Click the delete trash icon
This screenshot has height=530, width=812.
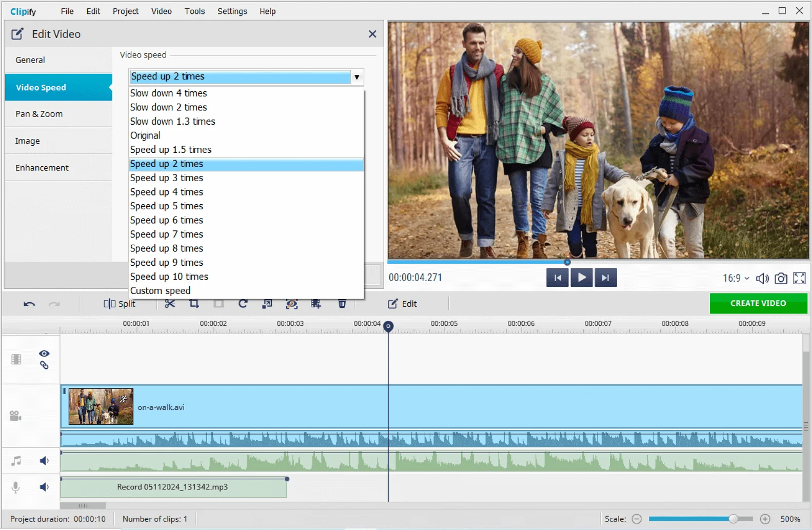(x=342, y=304)
